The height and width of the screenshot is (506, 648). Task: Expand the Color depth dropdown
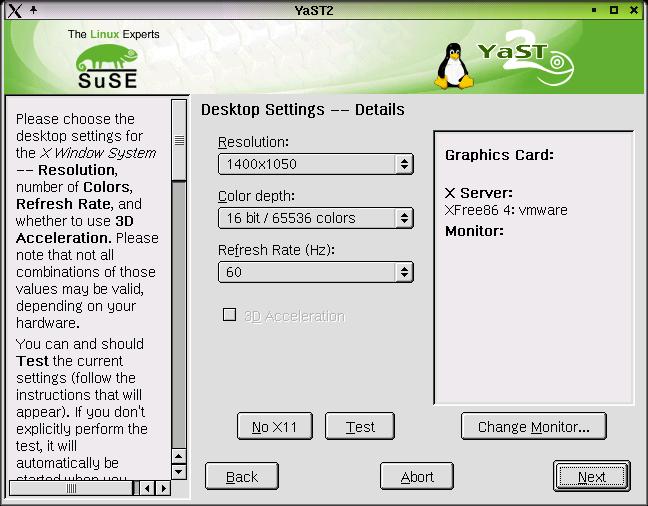coord(315,218)
